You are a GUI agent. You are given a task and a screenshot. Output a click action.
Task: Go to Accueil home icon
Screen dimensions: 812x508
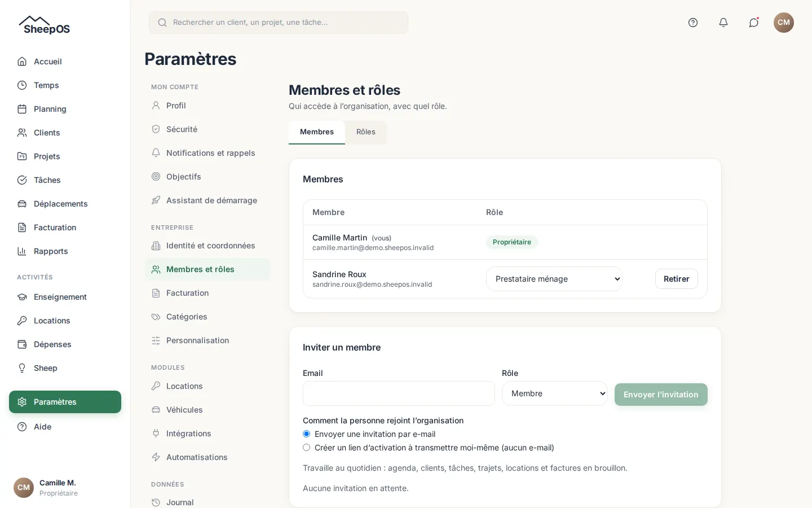pyautogui.click(x=22, y=62)
